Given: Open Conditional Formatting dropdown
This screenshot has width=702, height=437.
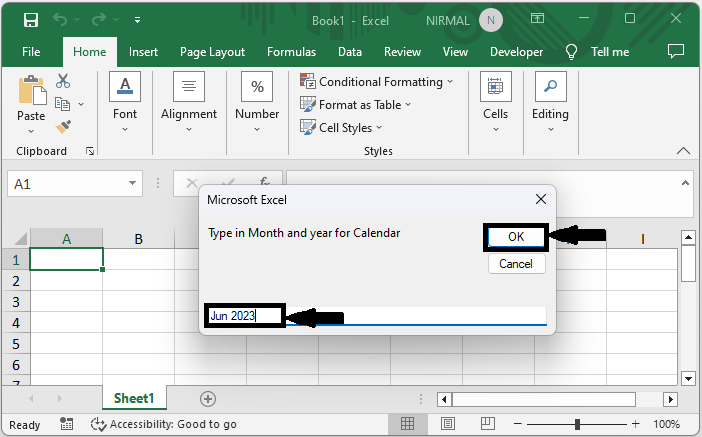Looking at the screenshot, I should [377, 81].
